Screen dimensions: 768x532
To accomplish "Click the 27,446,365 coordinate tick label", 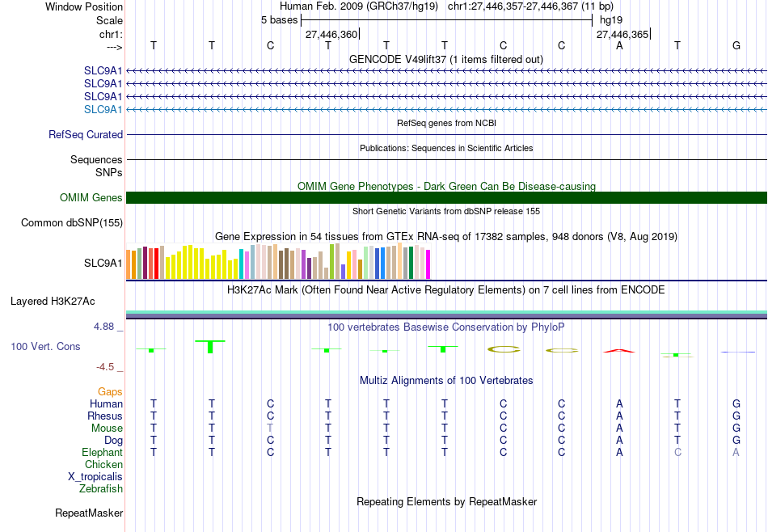I will (x=622, y=34).
